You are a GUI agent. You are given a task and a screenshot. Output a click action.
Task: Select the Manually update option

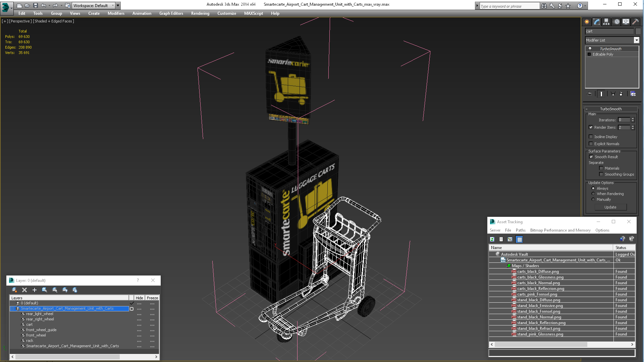pos(593,199)
